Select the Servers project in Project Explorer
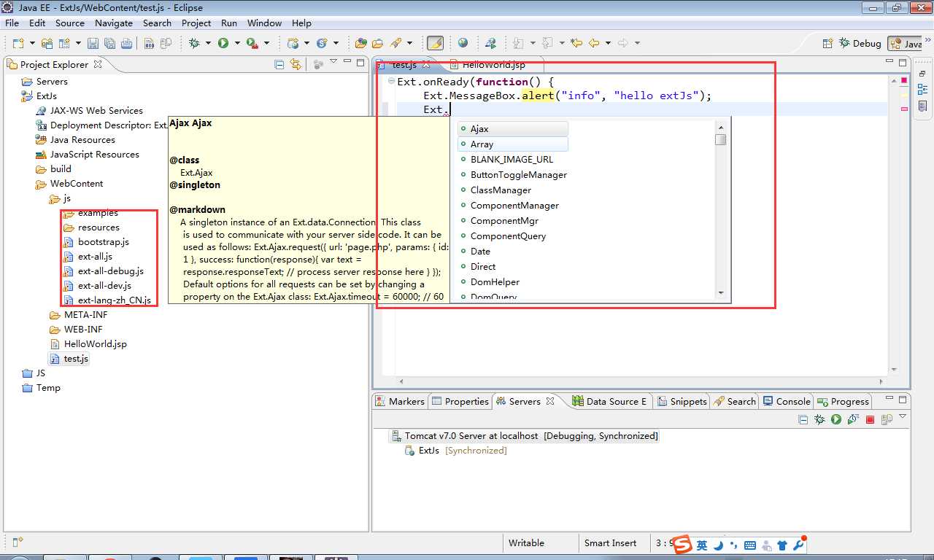 point(52,82)
